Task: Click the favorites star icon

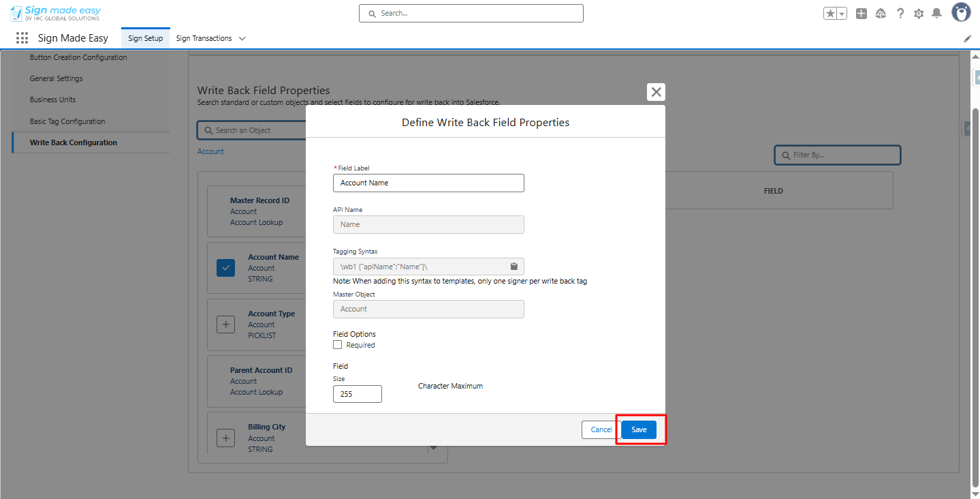Action: (x=830, y=14)
